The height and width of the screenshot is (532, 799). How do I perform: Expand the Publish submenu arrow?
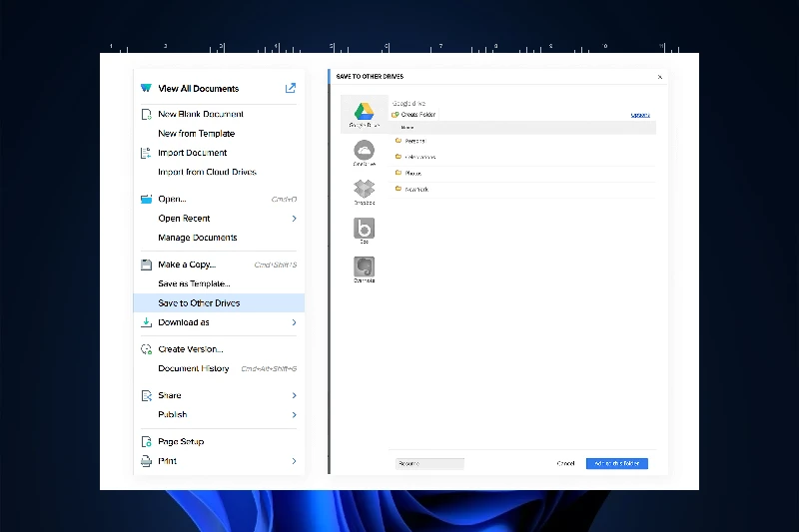click(x=294, y=415)
